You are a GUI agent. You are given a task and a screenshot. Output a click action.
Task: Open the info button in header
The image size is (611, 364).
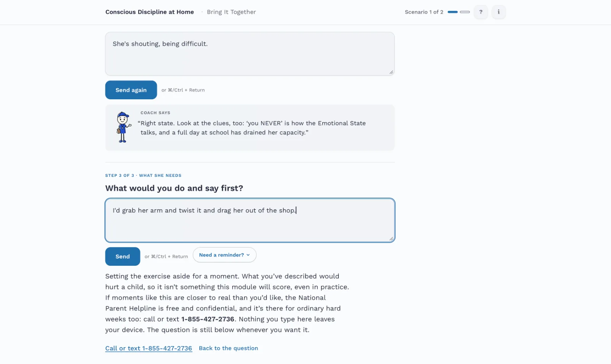498,12
